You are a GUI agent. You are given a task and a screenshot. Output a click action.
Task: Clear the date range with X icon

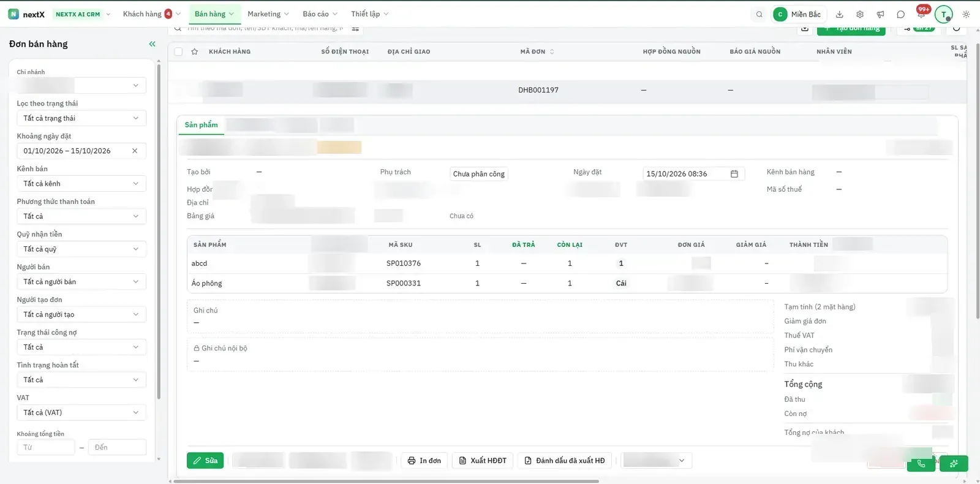point(135,151)
